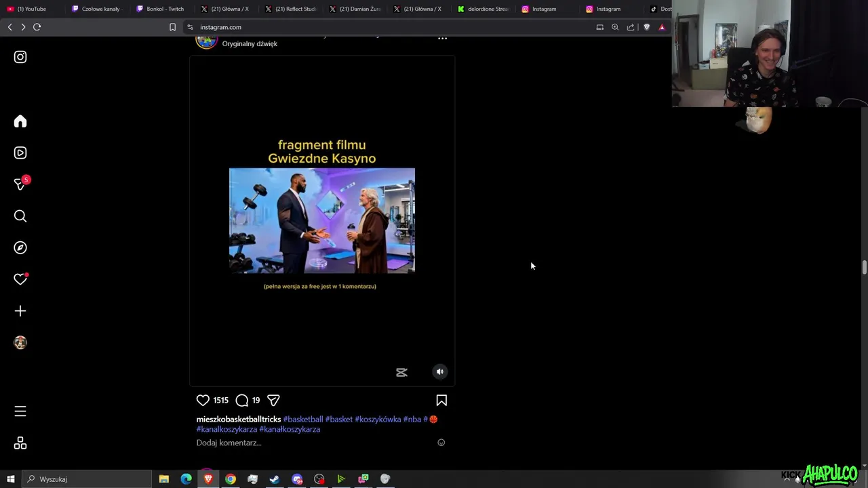Open the #koszykówka hashtag

point(378,420)
